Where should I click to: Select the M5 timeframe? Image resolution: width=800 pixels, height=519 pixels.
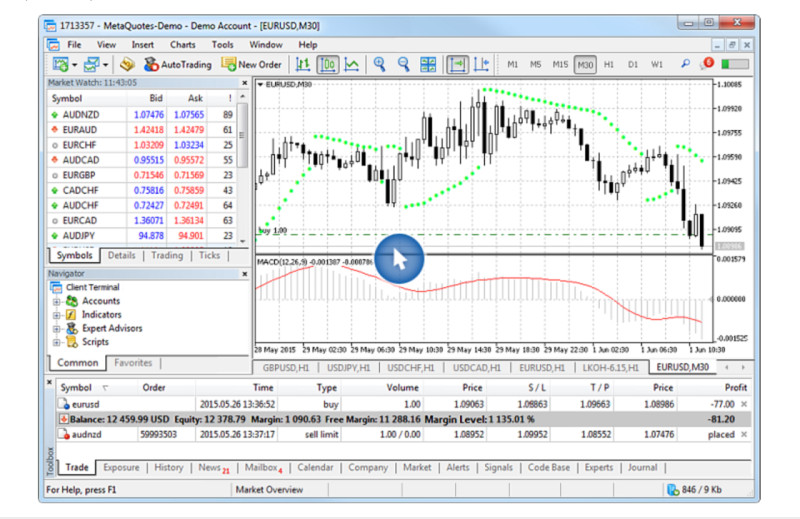coord(535,65)
